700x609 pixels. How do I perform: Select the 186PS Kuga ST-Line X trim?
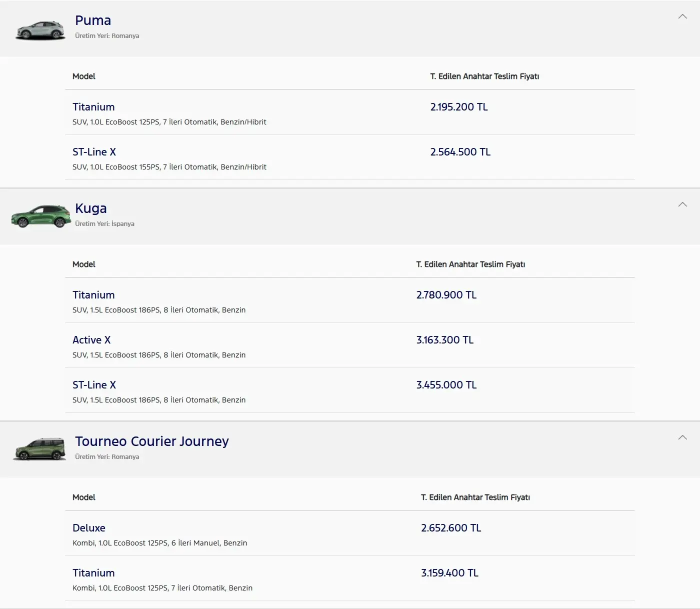tap(94, 385)
